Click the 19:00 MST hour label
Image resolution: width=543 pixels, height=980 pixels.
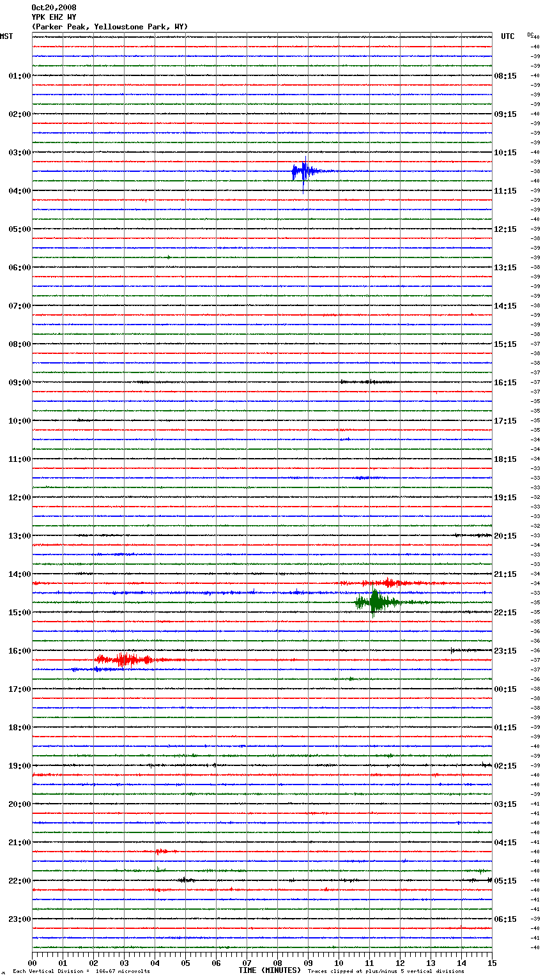pos(20,766)
